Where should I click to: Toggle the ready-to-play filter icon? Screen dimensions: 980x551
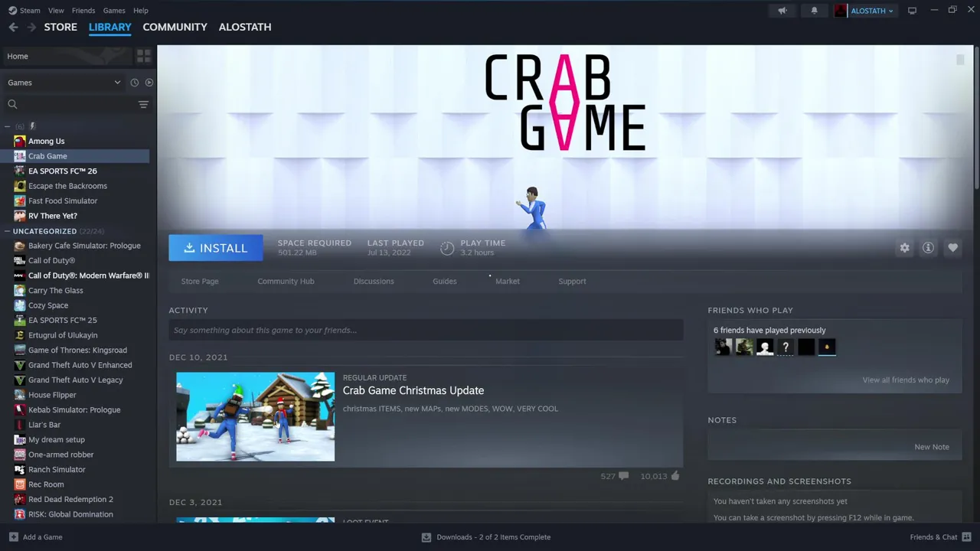149,83
